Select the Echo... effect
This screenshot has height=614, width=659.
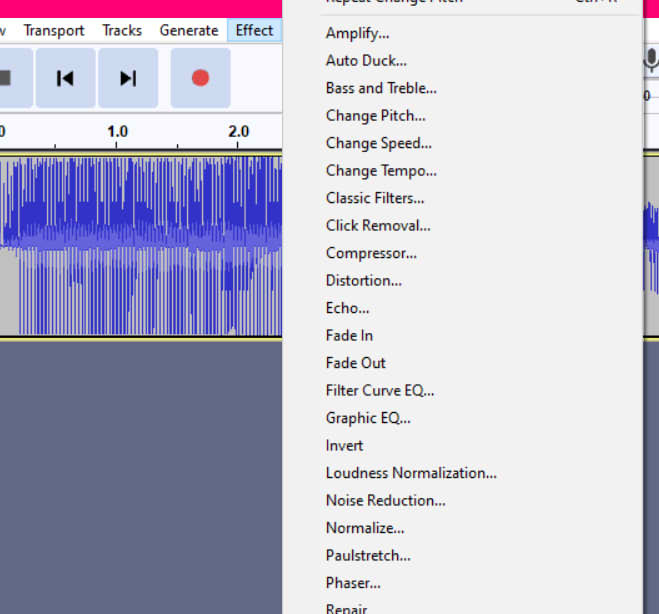coord(462,308)
